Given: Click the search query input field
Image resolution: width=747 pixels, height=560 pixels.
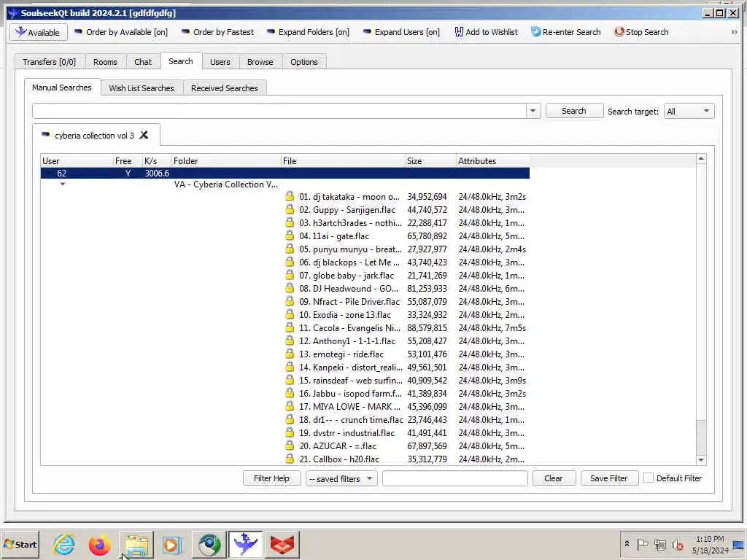Looking at the screenshot, I should pos(279,111).
